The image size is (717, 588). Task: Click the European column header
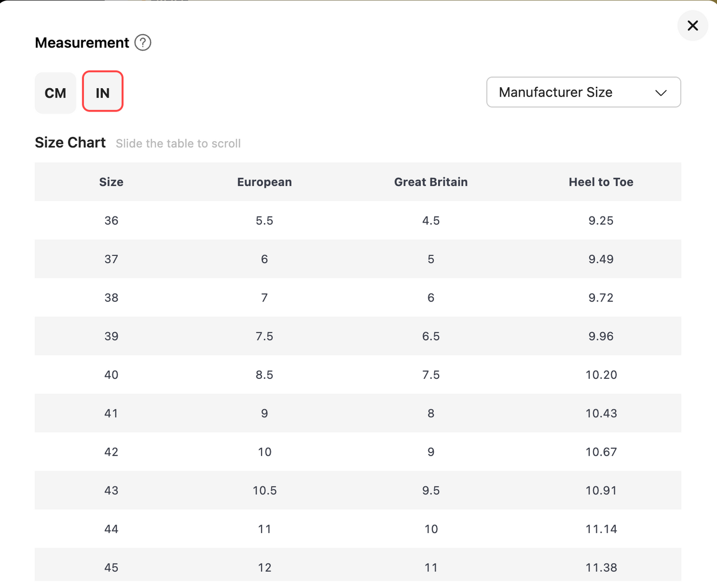[264, 182]
